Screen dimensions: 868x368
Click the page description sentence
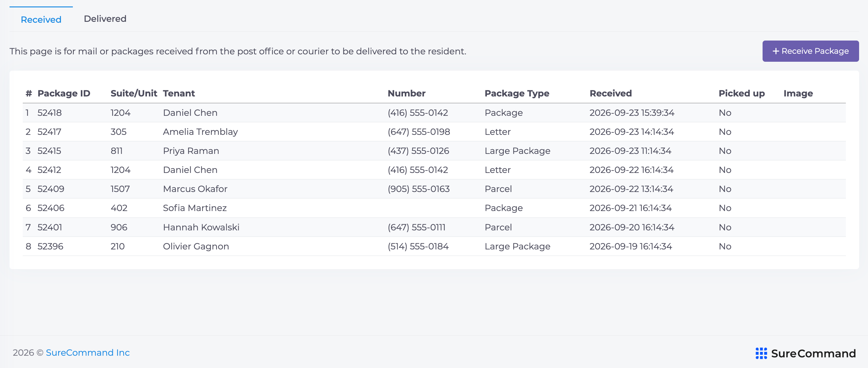tap(238, 51)
